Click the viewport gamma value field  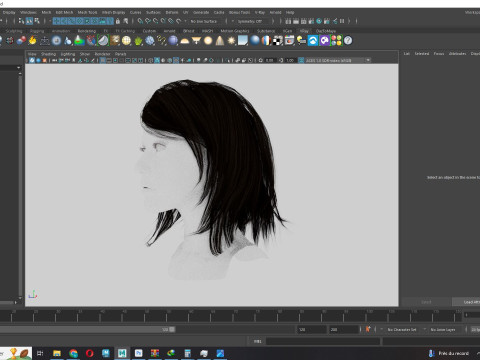click(x=290, y=60)
